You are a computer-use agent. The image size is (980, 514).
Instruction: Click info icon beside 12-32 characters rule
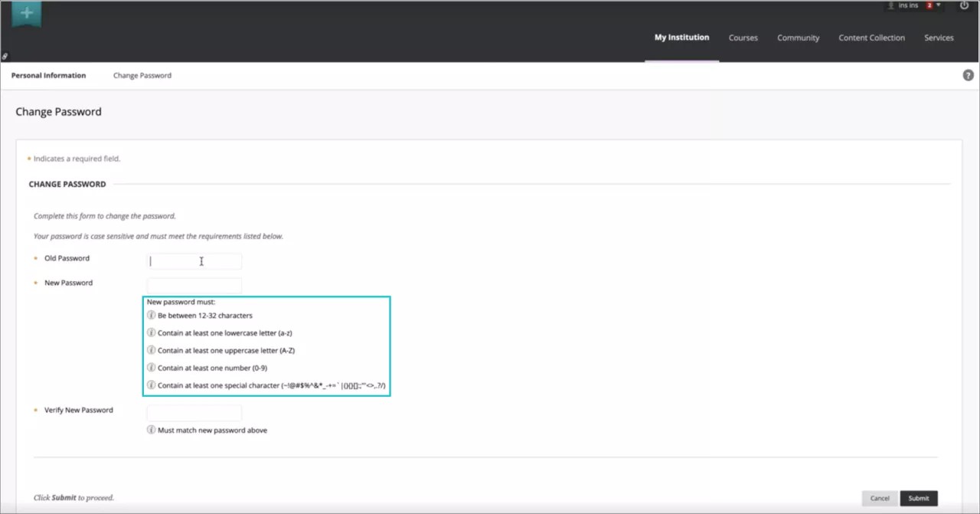tap(151, 315)
